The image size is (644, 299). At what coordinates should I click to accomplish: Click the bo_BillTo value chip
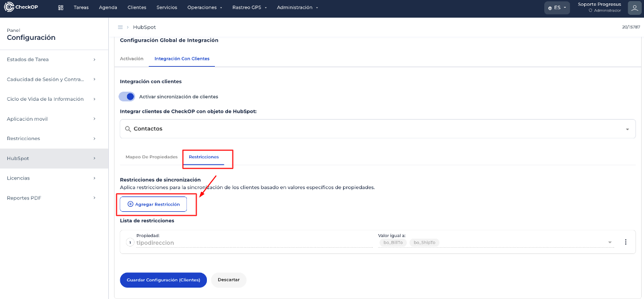coord(393,243)
